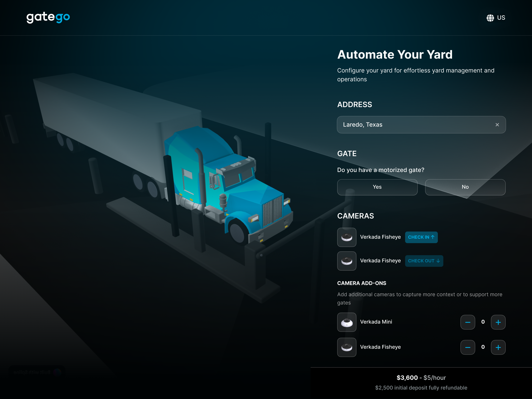Click the Check In Fisheye camera thumbnail
This screenshot has height=399, width=532.
(347, 237)
